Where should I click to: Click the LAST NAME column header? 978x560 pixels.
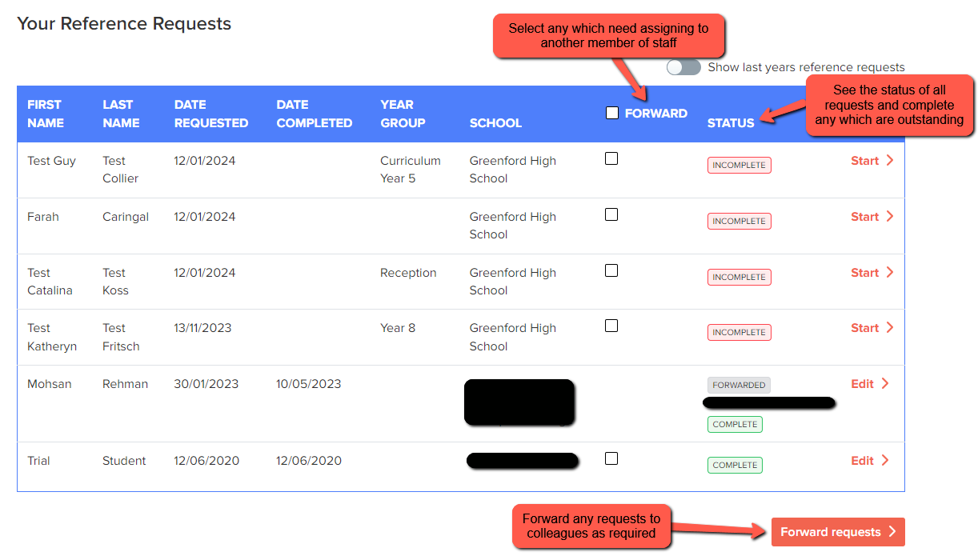click(x=121, y=114)
